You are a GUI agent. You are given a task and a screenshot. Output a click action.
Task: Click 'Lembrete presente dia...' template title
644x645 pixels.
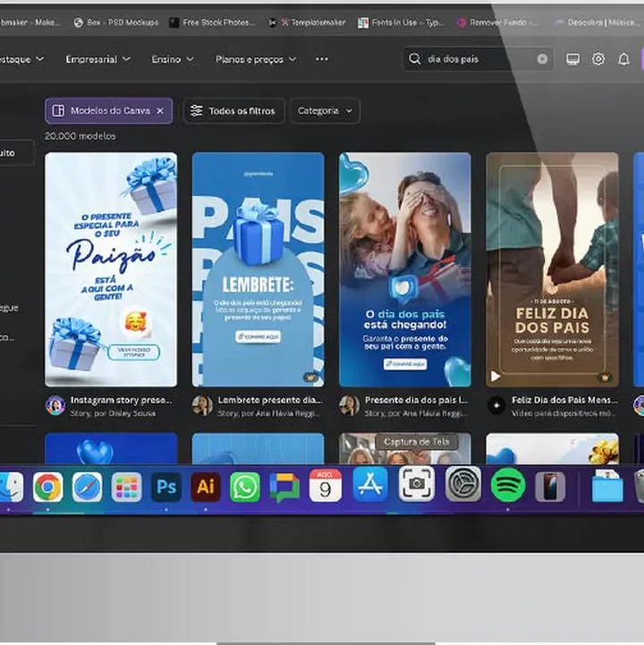pyautogui.click(x=270, y=400)
